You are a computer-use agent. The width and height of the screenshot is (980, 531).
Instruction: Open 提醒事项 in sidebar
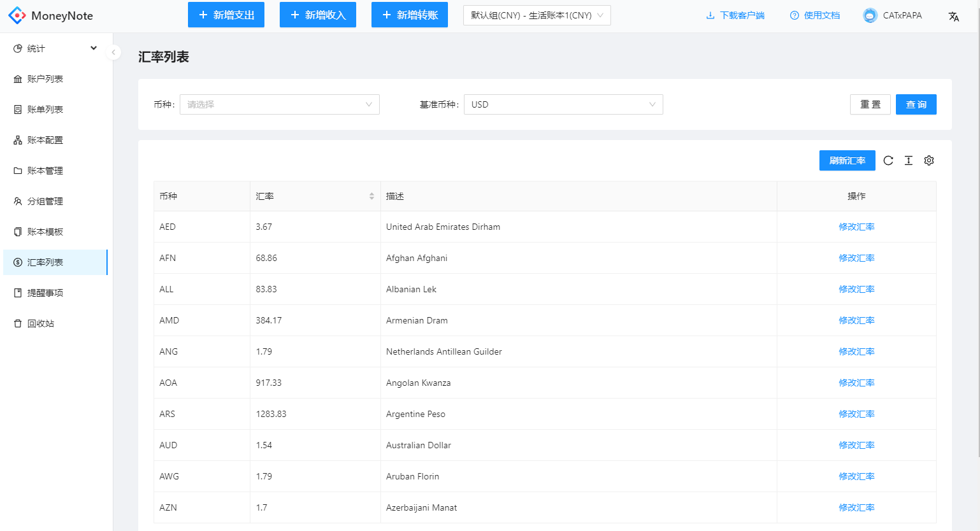(x=55, y=293)
